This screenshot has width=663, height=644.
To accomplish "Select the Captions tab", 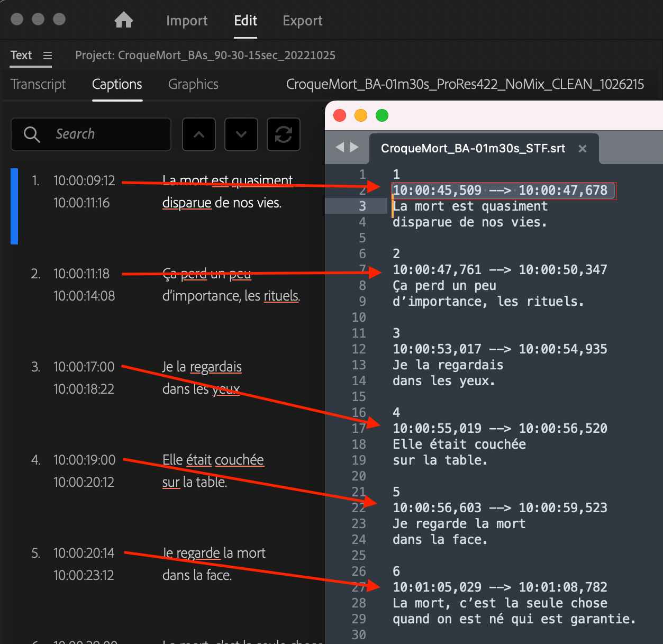I will [x=117, y=84].
